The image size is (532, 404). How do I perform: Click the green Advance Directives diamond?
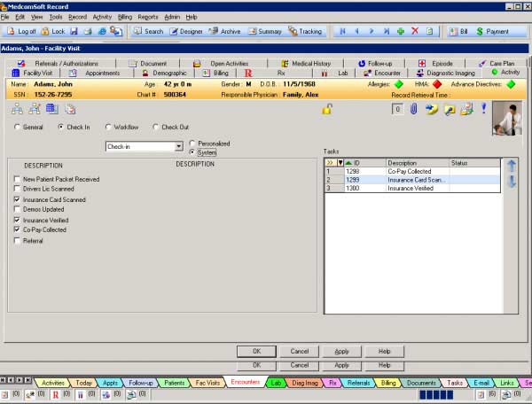click(511, 84)
